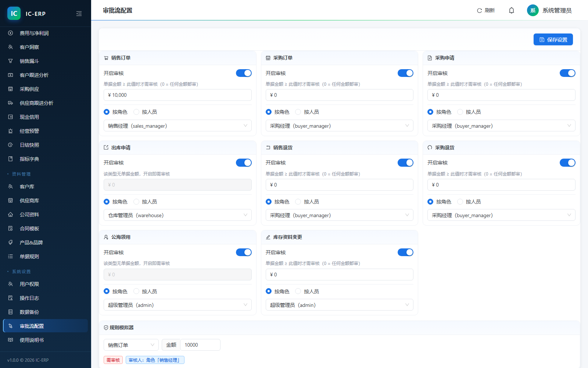Navigate to 单据规则 menu item
The image size is (588, 368).
point(46,256)
